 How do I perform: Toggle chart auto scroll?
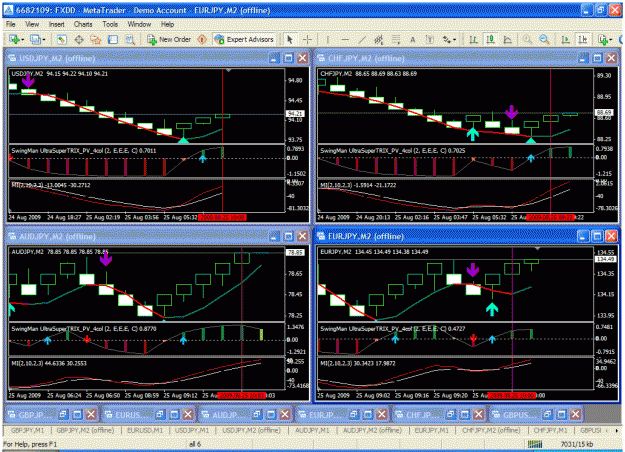pyautogui.click(x=565, y=39)
